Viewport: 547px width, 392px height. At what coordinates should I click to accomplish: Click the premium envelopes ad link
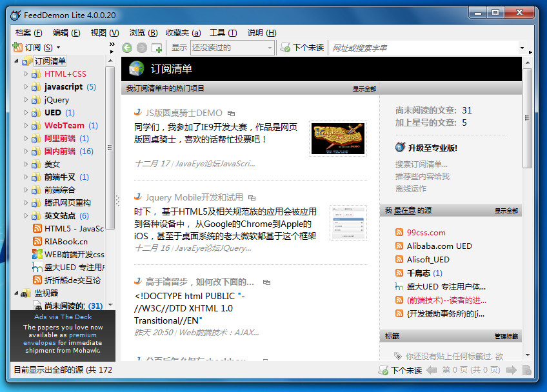click(x=60, y=338)
